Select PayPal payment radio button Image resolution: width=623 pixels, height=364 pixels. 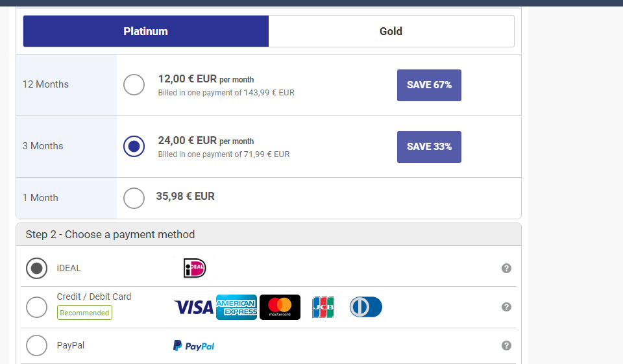(x=36, y=346)
